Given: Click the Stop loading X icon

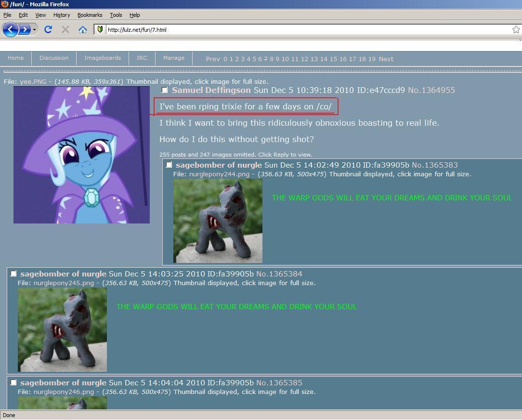Looking at the screenshot, I should (65, 29).
